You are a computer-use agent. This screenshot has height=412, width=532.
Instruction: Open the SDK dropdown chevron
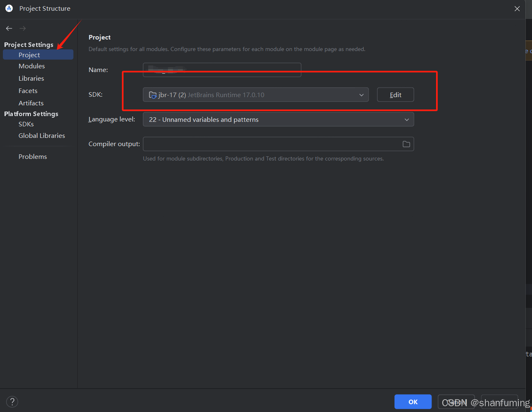(361, 94)
